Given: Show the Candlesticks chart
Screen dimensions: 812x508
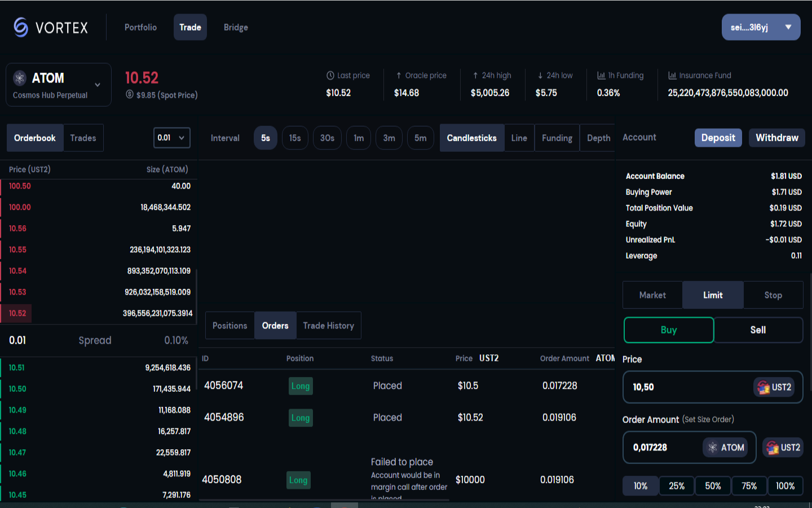Looking at the screenshot, I should point(472,138).
